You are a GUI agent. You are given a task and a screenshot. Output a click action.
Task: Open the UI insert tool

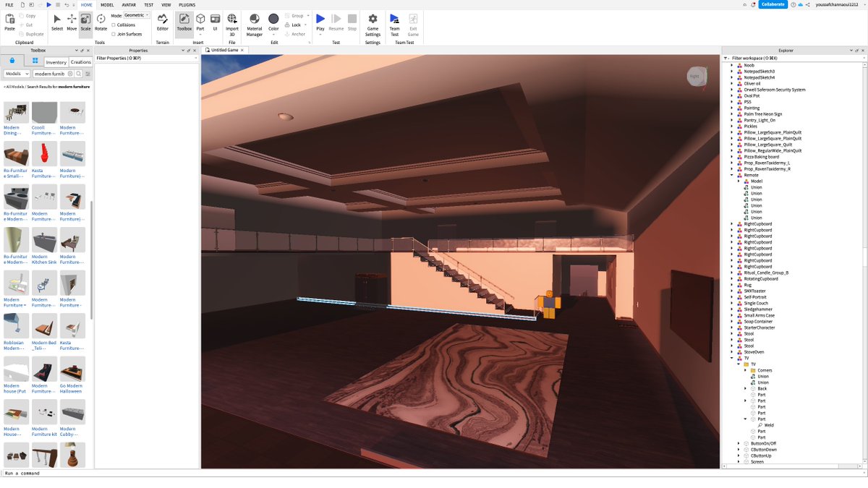click(215, 22)
